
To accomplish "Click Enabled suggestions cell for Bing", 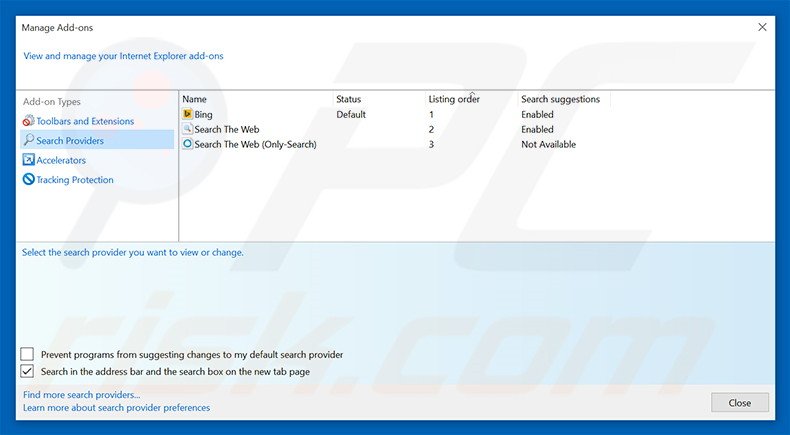I will pos(538,114).
